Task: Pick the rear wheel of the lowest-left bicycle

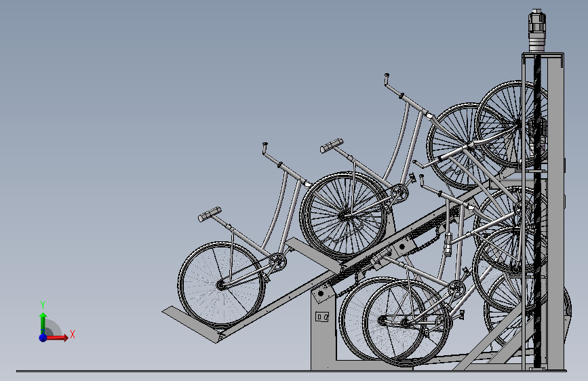Action: tap(221, 285)
